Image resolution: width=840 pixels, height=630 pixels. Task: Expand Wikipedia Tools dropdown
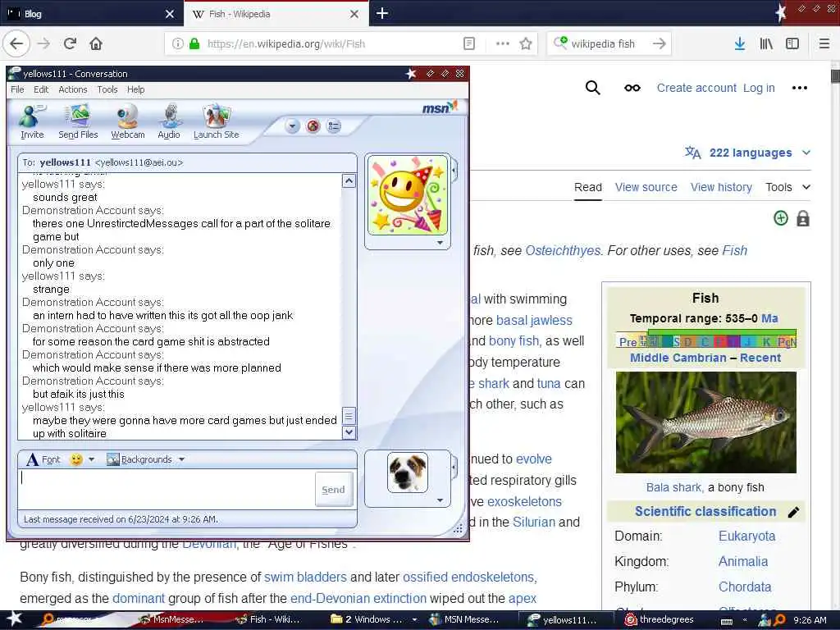tap(787, 187)
